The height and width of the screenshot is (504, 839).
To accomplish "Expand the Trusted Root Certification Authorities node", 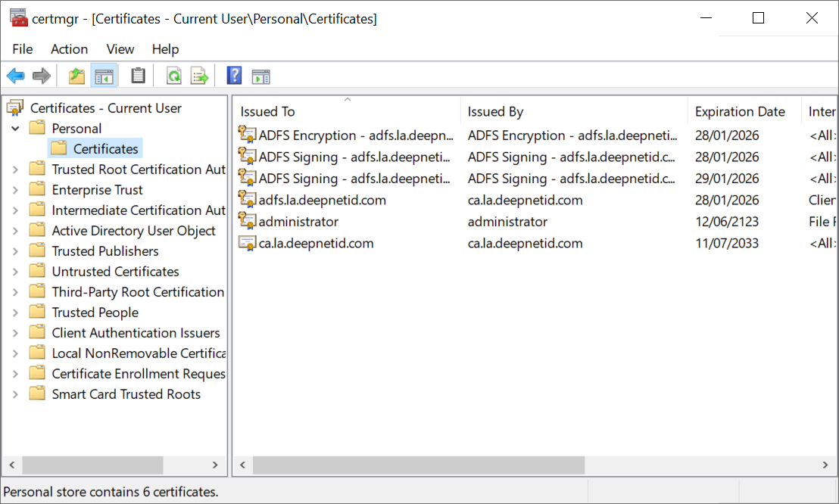I will 15,170.
